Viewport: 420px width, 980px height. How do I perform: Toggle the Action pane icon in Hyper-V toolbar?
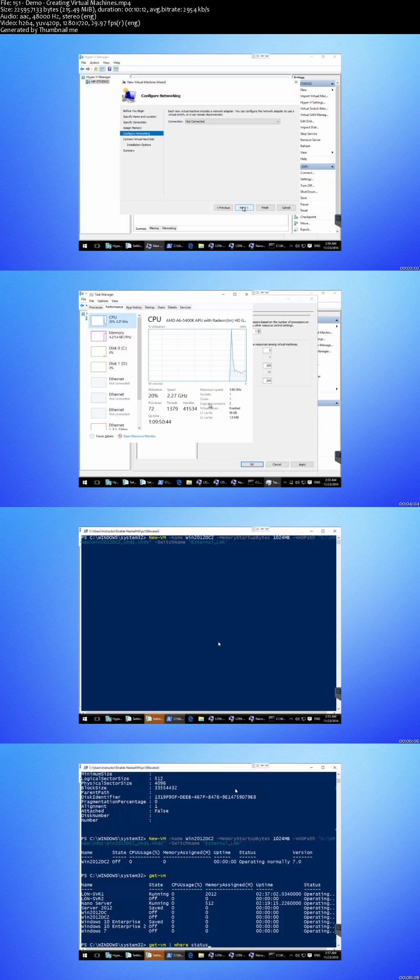point(116,69)
